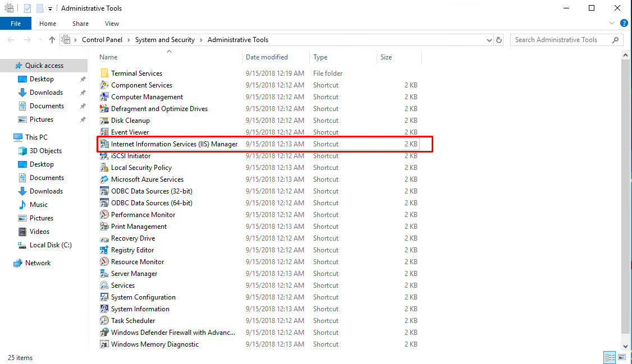
Task: Select Defragment and Optimize Drives icon
Action: click(104, 109)
